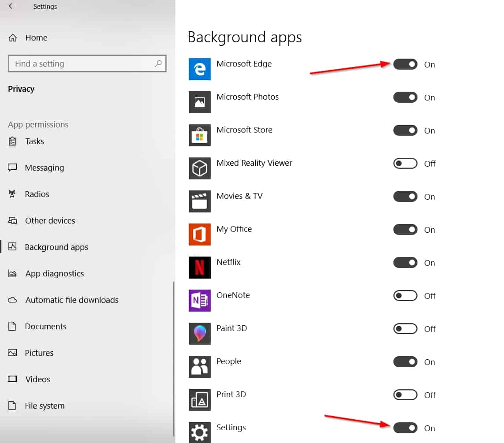This screenshot has width=504, height=443.
Task: Go to Automatic file downloads
Action: (x=72, y=300)
